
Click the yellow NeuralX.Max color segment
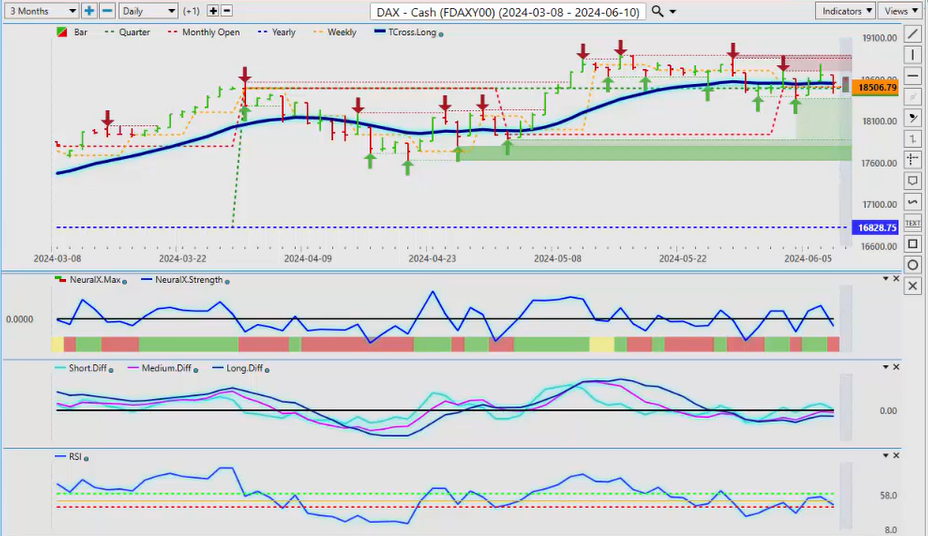[601, 344]
